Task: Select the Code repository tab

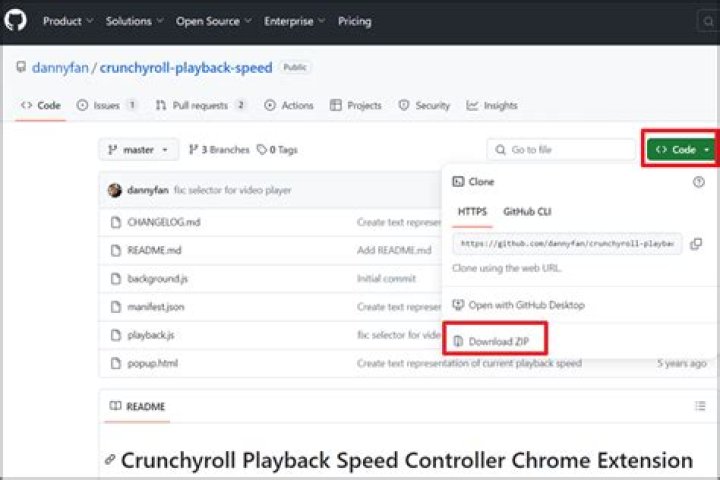Action: [x=40, y=105]
